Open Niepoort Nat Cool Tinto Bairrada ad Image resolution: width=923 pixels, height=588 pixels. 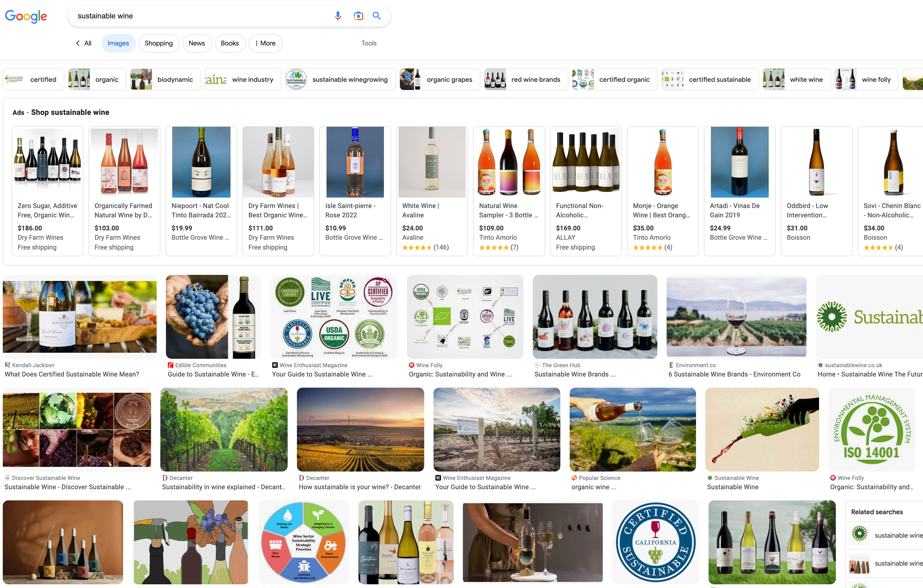[201, 191]
